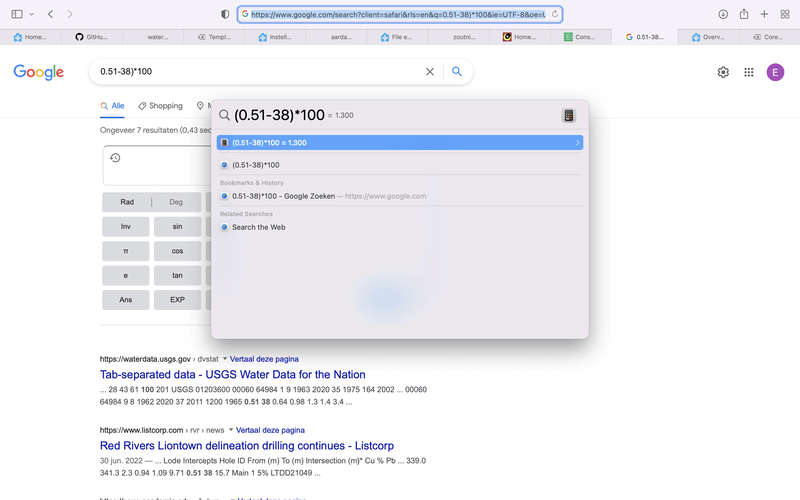
Task: Choose Search the Web suggestion
Action: [399, 227]
